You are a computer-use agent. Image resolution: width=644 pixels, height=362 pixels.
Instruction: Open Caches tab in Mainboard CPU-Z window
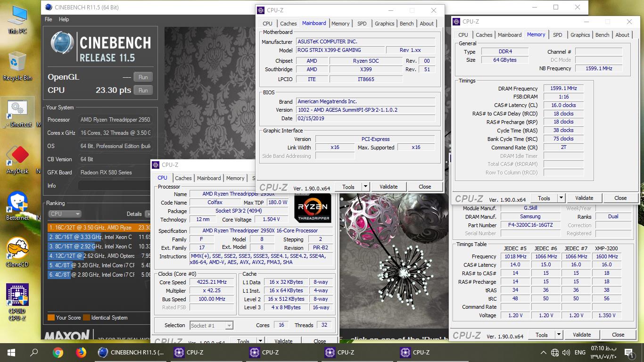tap(289, 24)
